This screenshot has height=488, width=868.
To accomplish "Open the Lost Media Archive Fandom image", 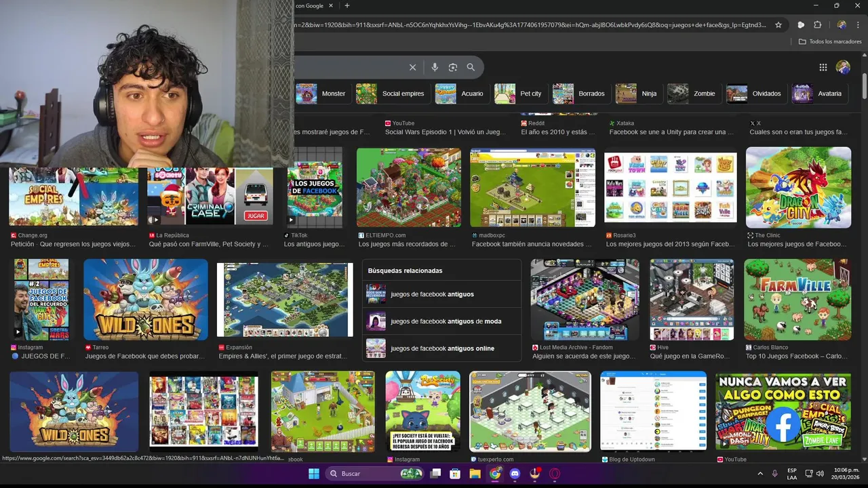I will 585,300.
